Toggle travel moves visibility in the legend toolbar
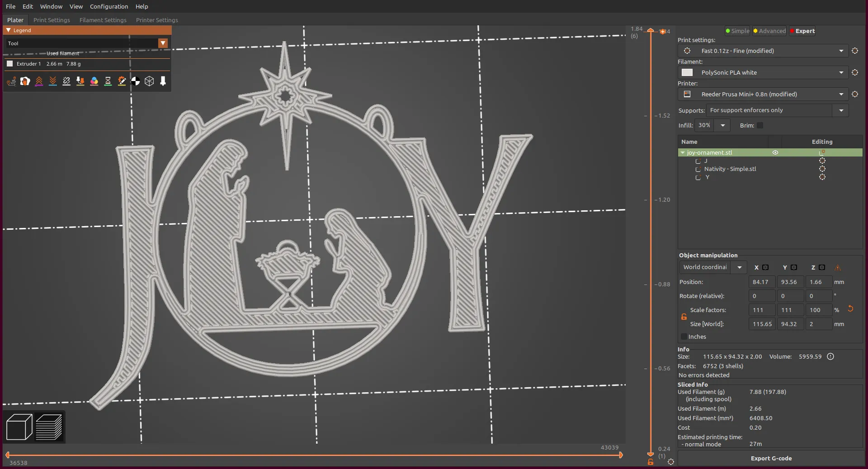 pos(11,81)
